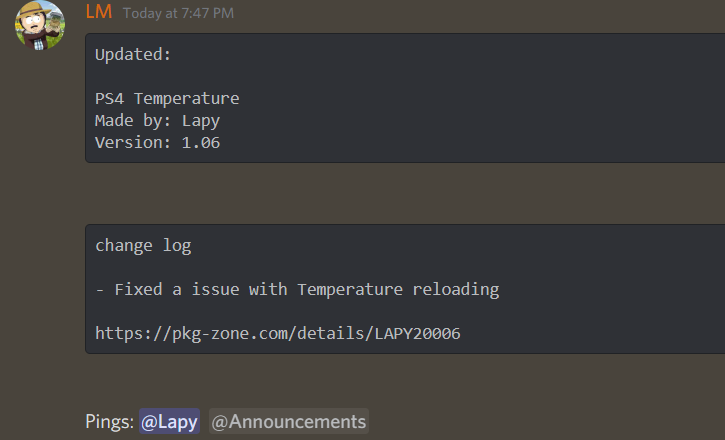Click the LM user avatar

[40, 26]
